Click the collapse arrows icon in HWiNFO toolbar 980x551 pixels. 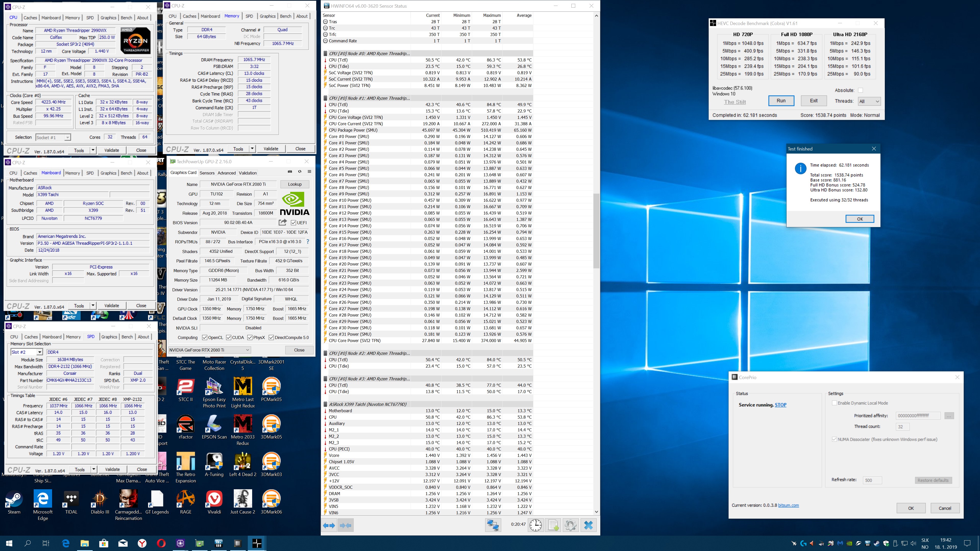[x=346, y=525]
